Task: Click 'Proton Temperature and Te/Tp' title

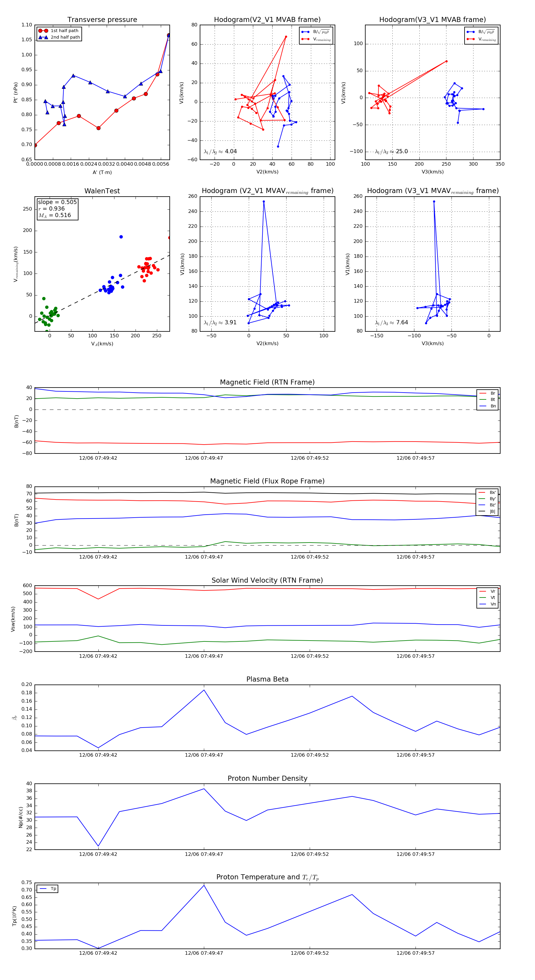Action: (267, 877)
